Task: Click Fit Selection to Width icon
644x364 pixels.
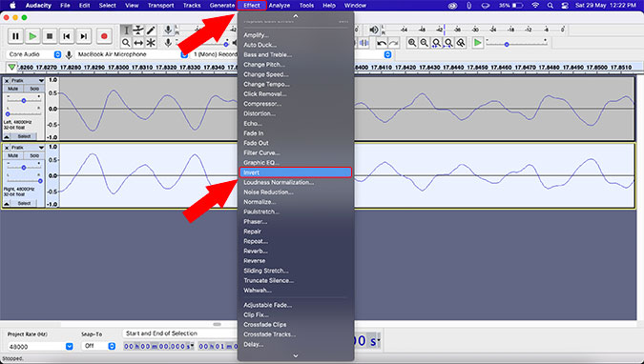Action: pos(437,43)
